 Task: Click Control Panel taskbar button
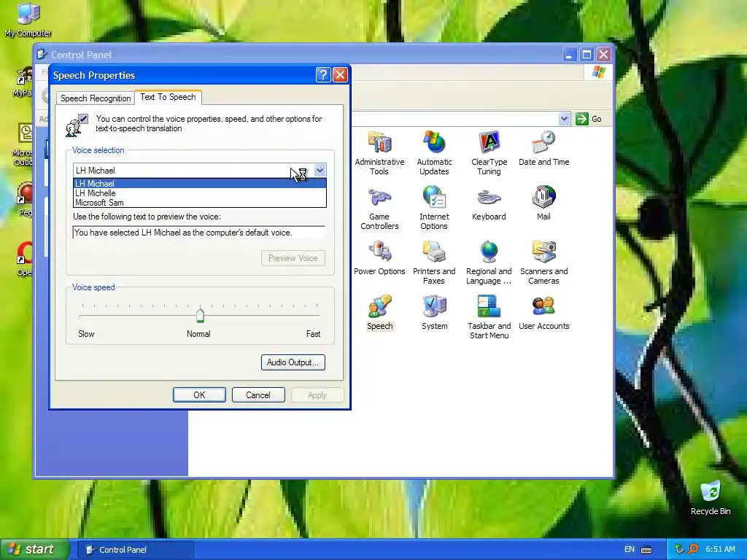pos(135,550)
